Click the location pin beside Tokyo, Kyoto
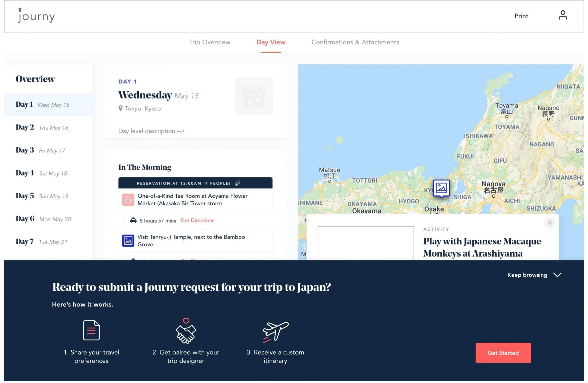The image size is (588, 383). [120, 108]
